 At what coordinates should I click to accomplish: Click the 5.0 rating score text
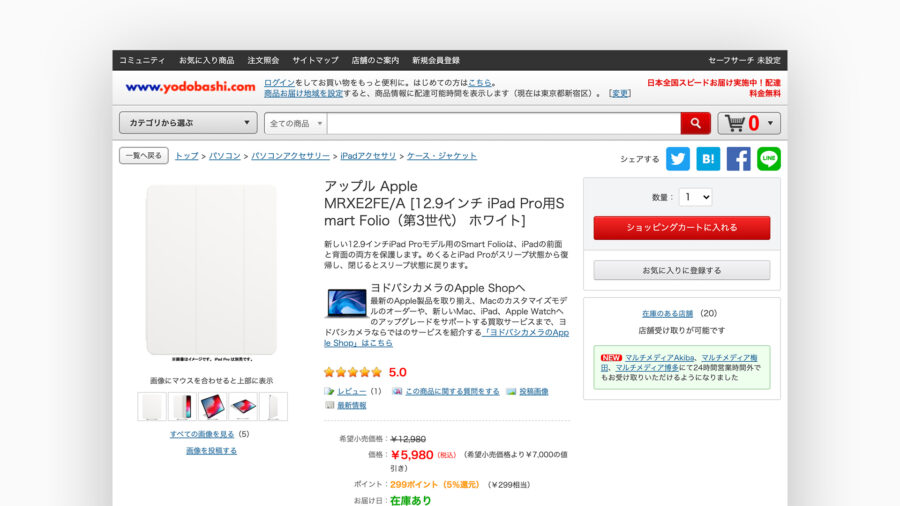pos(397,372)
